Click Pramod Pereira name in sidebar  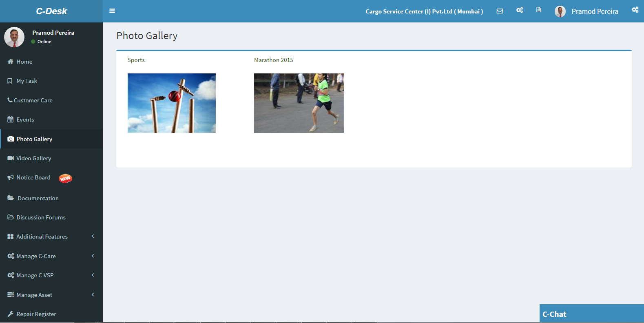click(x=53, y=33)
